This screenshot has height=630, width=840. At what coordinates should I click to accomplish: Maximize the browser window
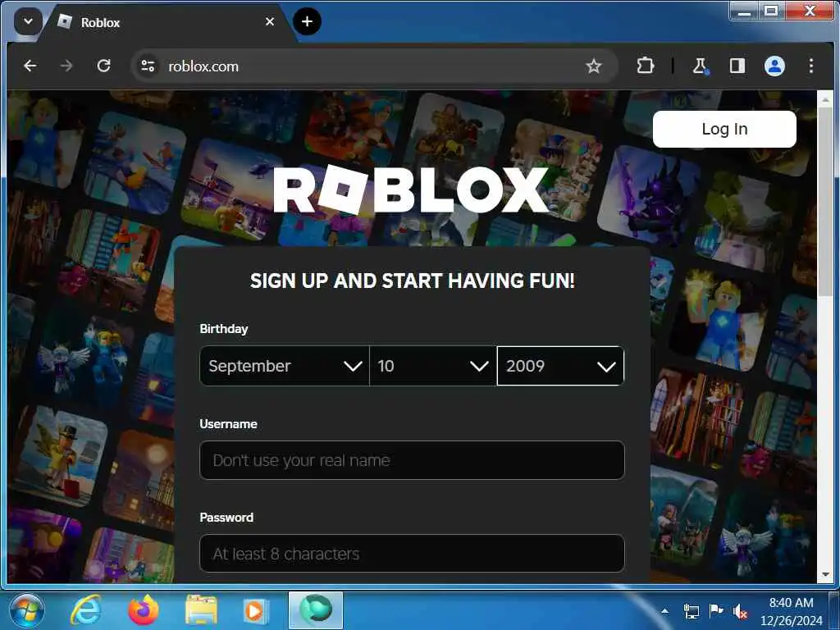point(770,11)
